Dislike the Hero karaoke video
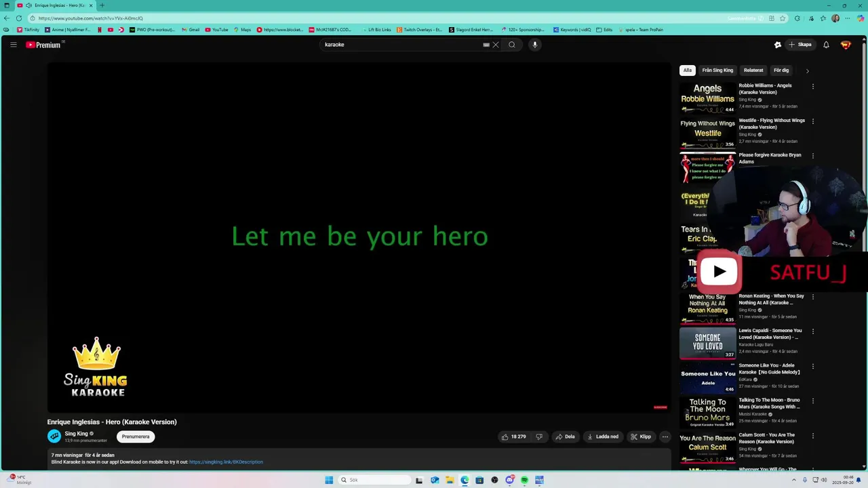This screenshot has height=488, width=868. [539, 436]
